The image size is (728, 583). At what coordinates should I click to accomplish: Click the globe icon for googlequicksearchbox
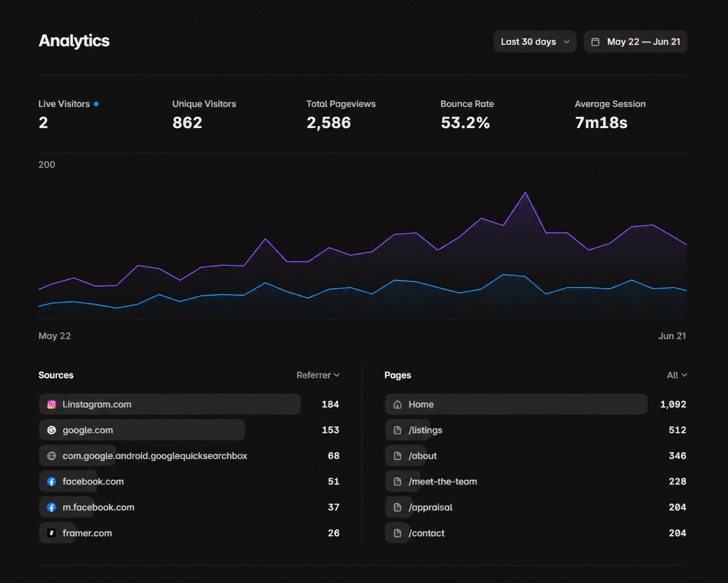pyautogui.click(x=51, y=456)
